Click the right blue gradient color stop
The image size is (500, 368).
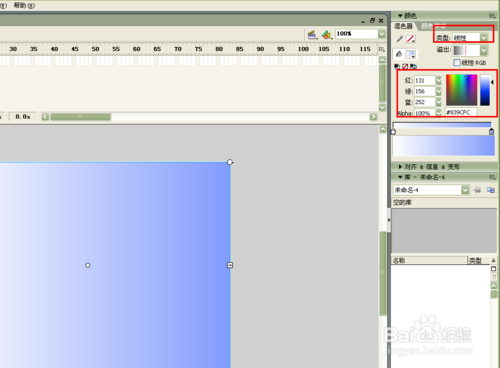click(491, 132)
